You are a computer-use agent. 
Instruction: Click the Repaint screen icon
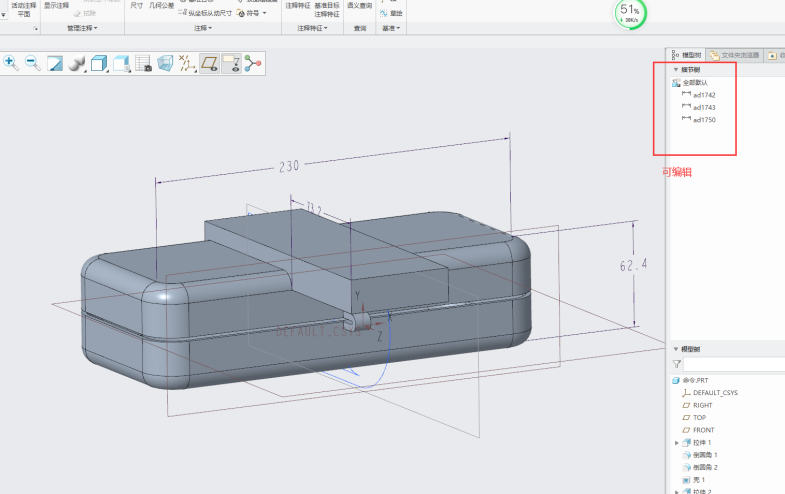point(55,64)
